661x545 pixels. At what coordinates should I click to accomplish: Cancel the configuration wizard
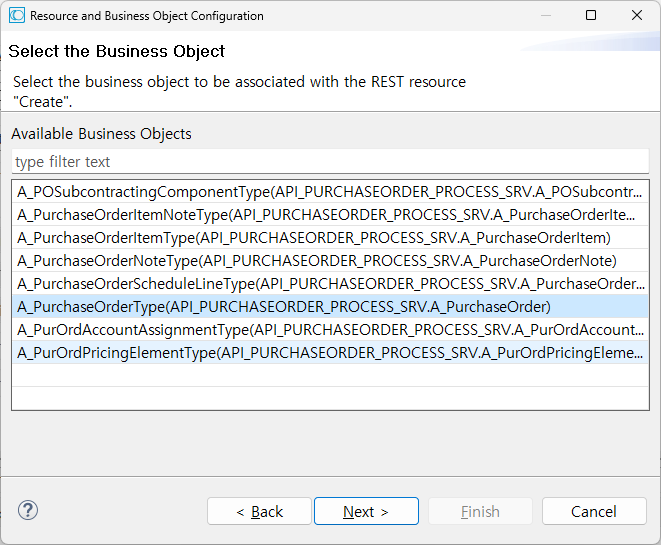[x=593, y=511]
